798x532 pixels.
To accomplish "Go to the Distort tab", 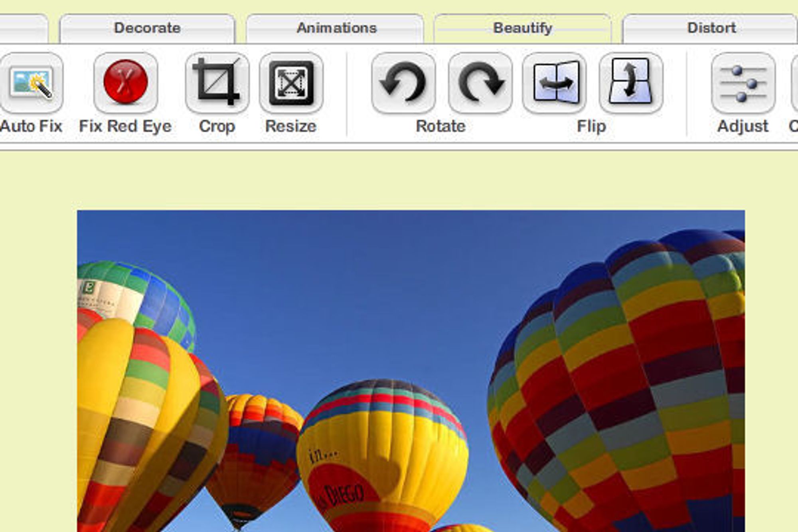I will pyautogui.click(x=710, y=28).
